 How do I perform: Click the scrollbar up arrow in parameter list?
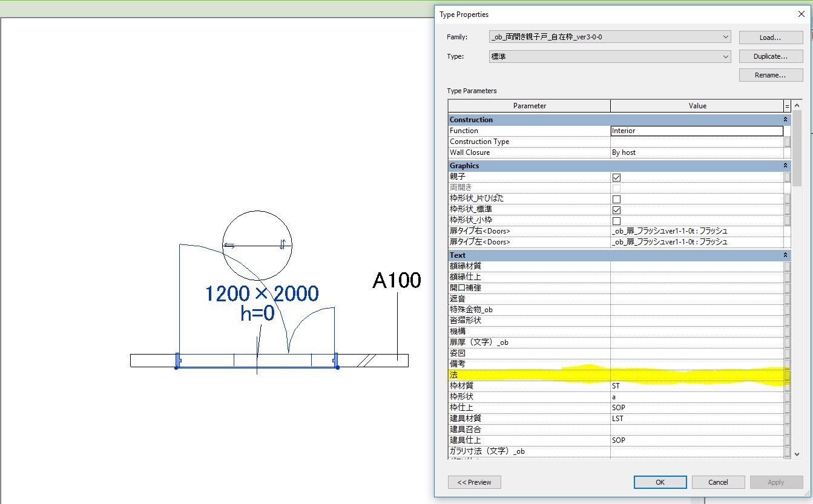coord(797,105)
